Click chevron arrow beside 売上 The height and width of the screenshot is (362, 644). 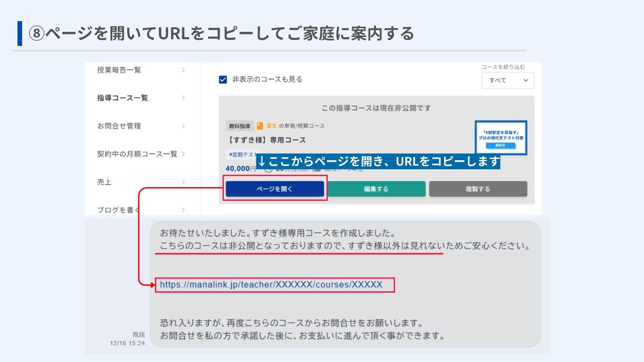point(183,182)
